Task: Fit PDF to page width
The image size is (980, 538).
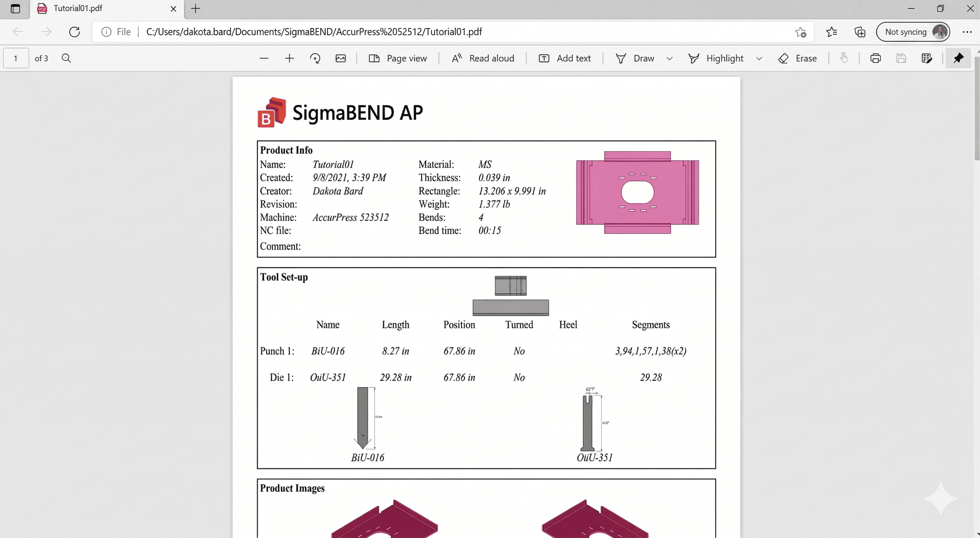Action: coord(341,58)
